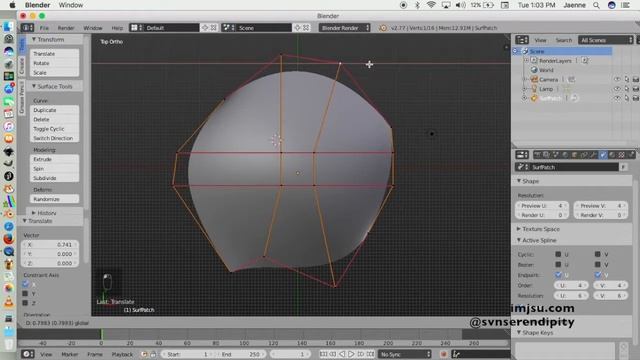The height and width of the screenshot is (360, 640).
Task: Open the Render properties tab icon
Action: [x=538, y=155]
